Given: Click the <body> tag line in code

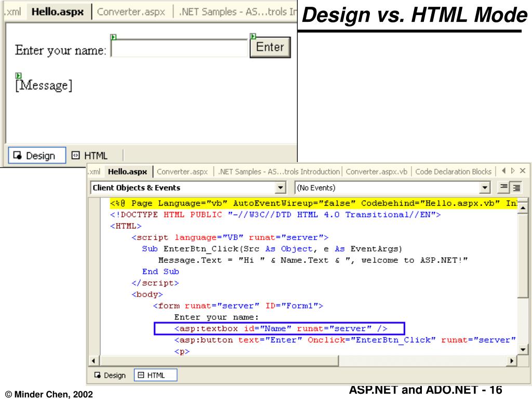Looking at the screenshot, I should coord(147,295).
